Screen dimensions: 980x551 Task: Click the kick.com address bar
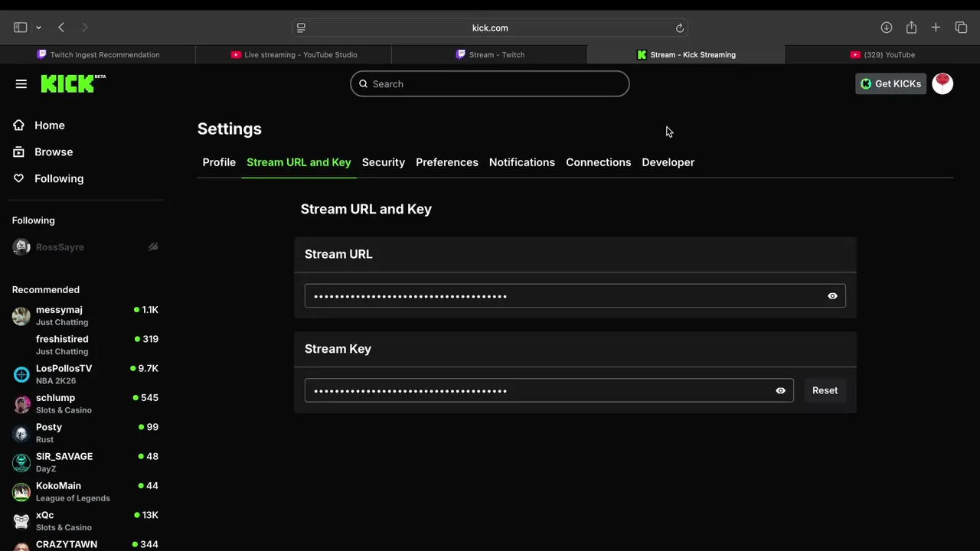(490, 28)
